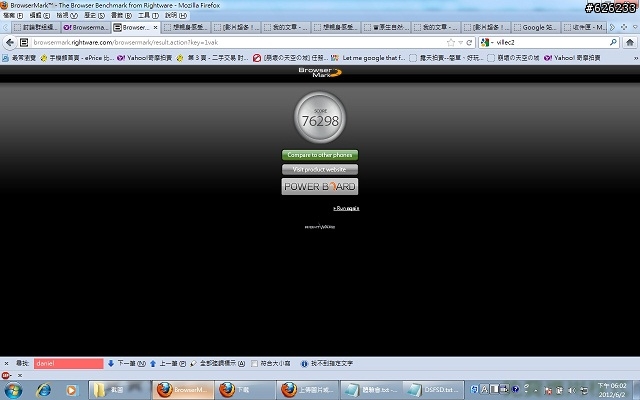Open the POWER BOARD button
This screenshot has width=640, height=400.
(320, 187)
